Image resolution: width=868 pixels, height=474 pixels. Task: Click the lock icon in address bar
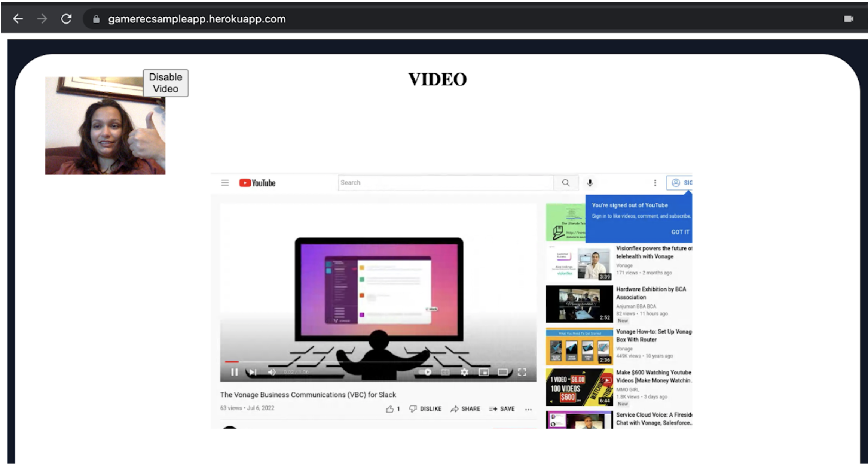96,19
